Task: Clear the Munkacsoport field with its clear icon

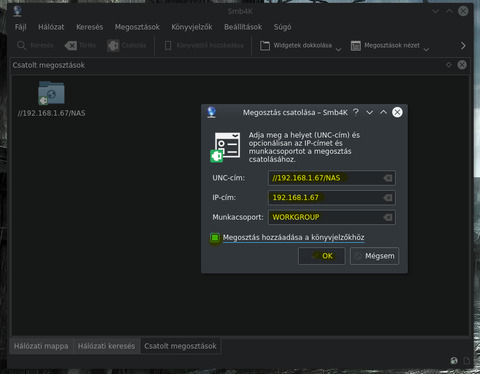Action: (x=388, y=218)
